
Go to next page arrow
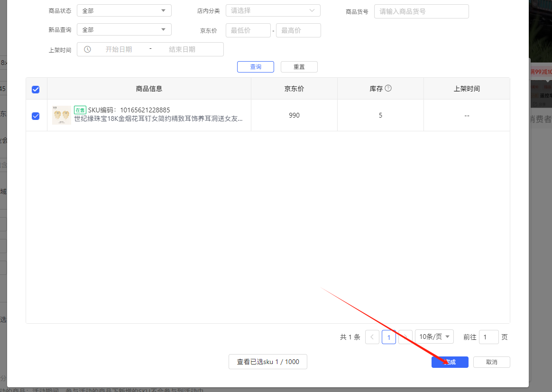(x=405, y=337)
